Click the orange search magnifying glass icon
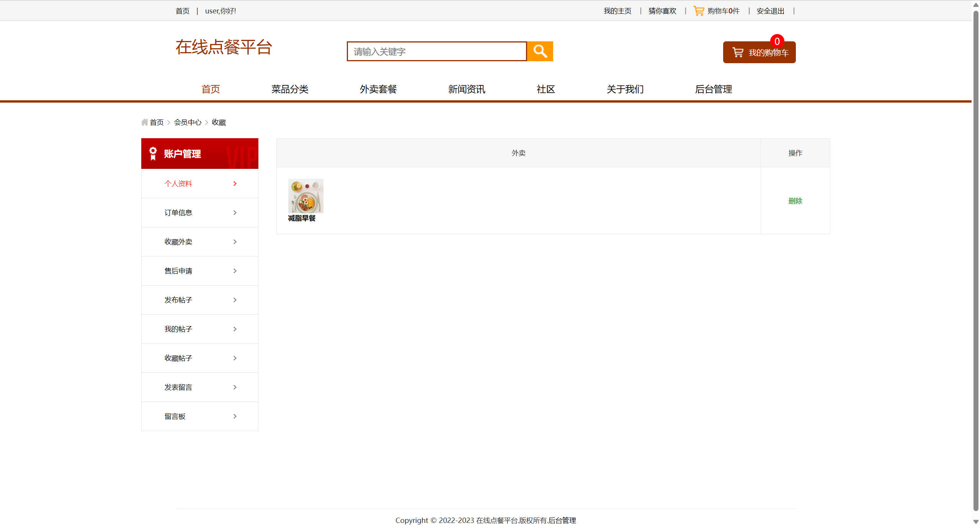The height and width of the screenshot is (526, 980). pos(540,51)
